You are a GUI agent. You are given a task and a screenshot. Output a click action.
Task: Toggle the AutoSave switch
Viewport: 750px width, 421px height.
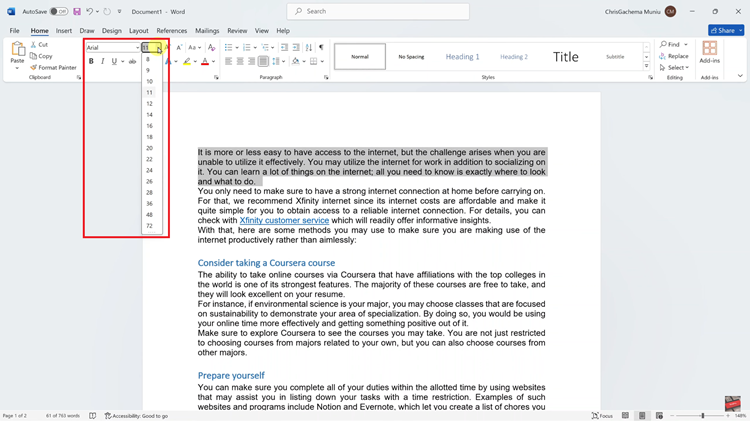(59, 11)
